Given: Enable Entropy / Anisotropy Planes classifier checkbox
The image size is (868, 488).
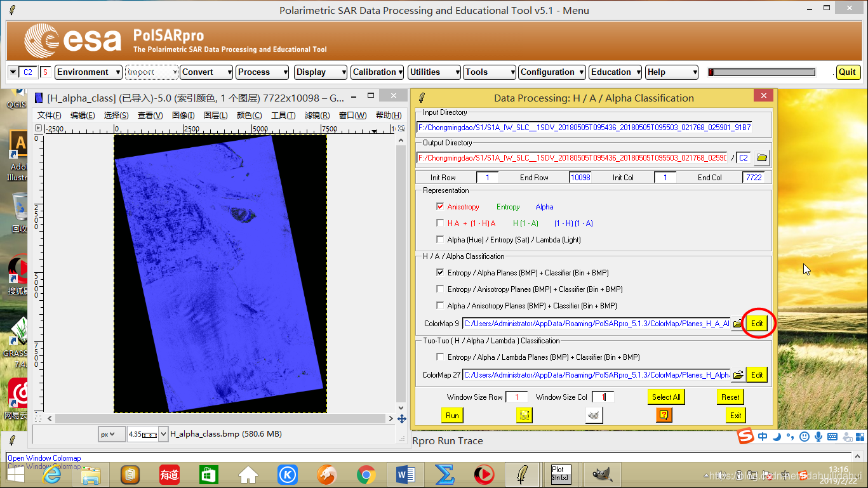Looking at the screenshot, I should pos(440,289).
